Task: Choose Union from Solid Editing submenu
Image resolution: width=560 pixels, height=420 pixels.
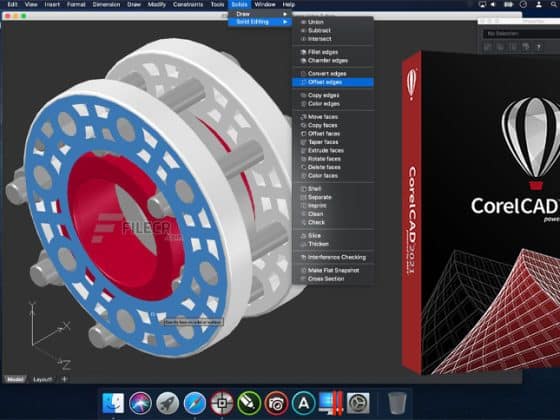Action: point(333,22)
